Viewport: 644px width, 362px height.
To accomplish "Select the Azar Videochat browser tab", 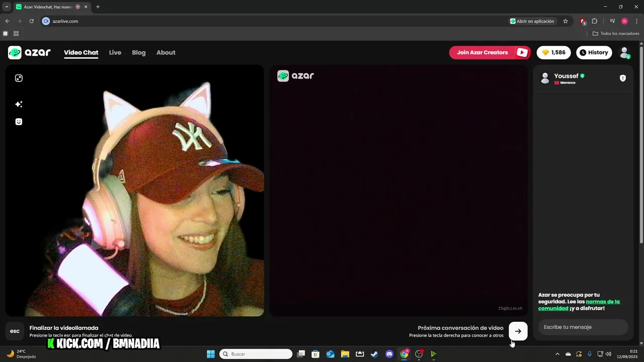I will [52, 7].
